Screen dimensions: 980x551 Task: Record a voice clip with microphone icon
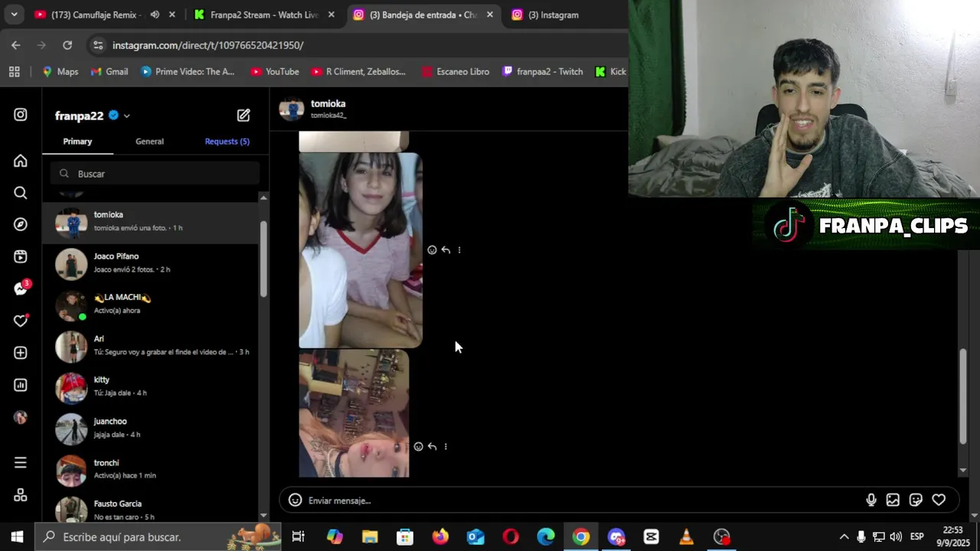tap(871, 500)
